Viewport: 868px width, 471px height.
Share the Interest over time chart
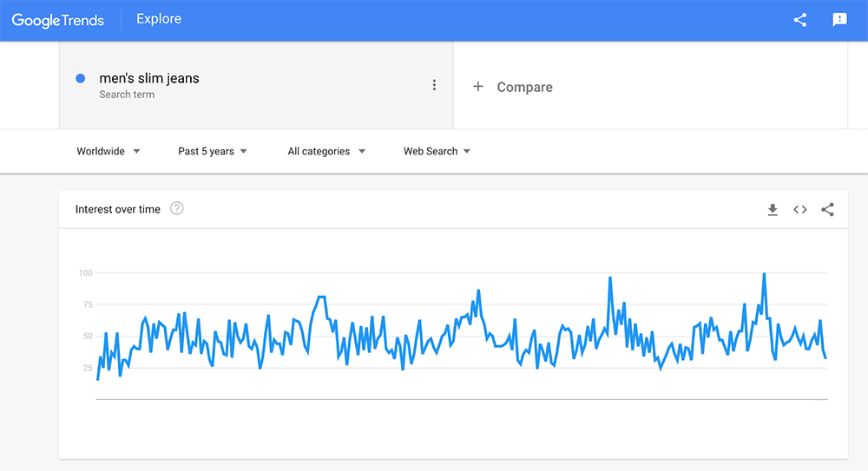pos(827,209)
